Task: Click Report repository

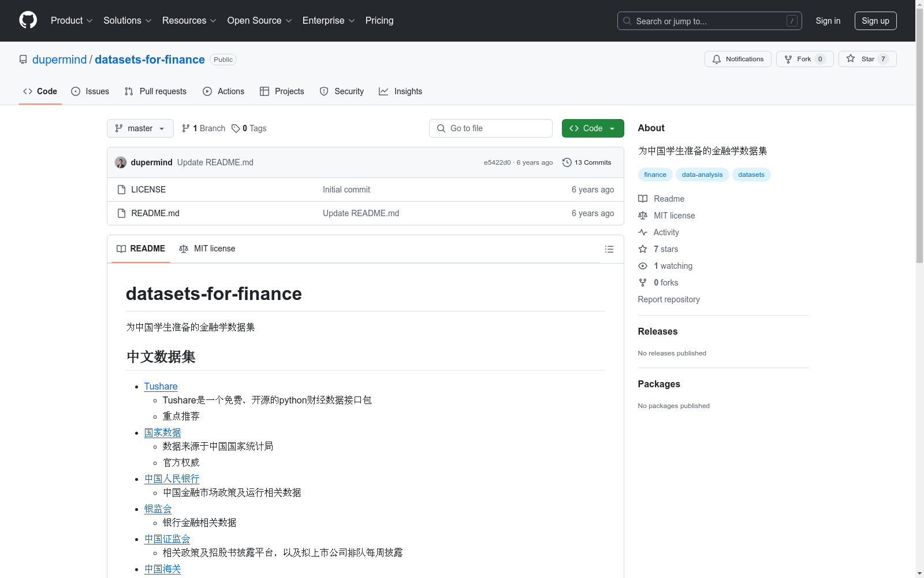Action: tap(669, 299)
